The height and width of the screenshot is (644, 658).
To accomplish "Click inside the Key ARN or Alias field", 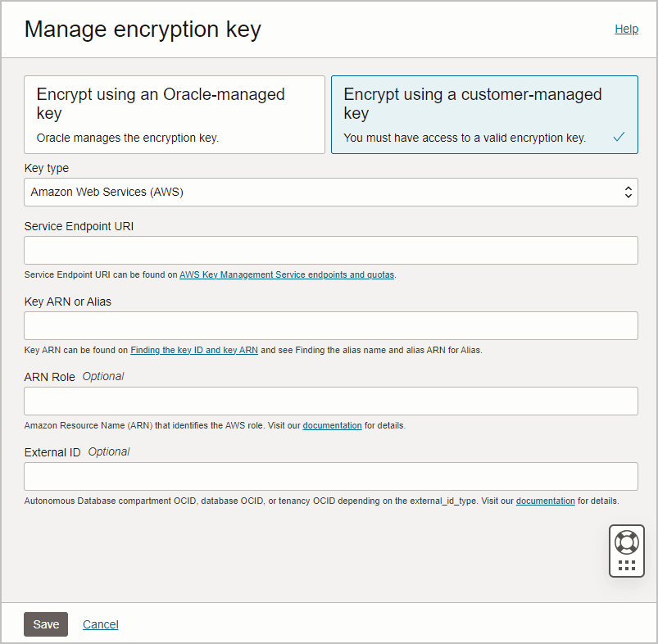I will point(330,325).
